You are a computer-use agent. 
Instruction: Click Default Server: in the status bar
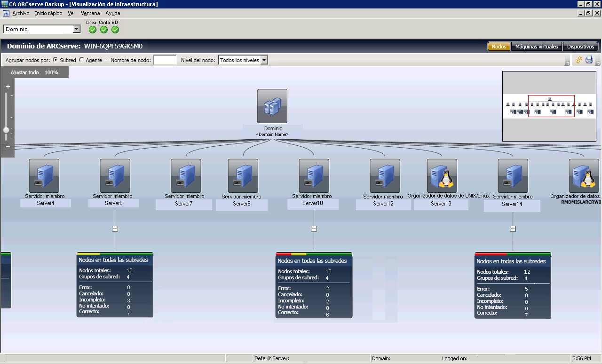[272, 358]
